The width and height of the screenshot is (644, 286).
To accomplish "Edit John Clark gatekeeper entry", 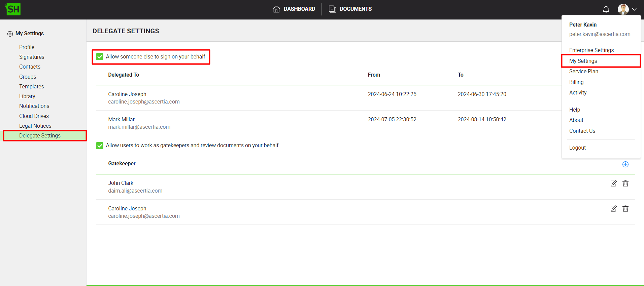I will (613, 183).
